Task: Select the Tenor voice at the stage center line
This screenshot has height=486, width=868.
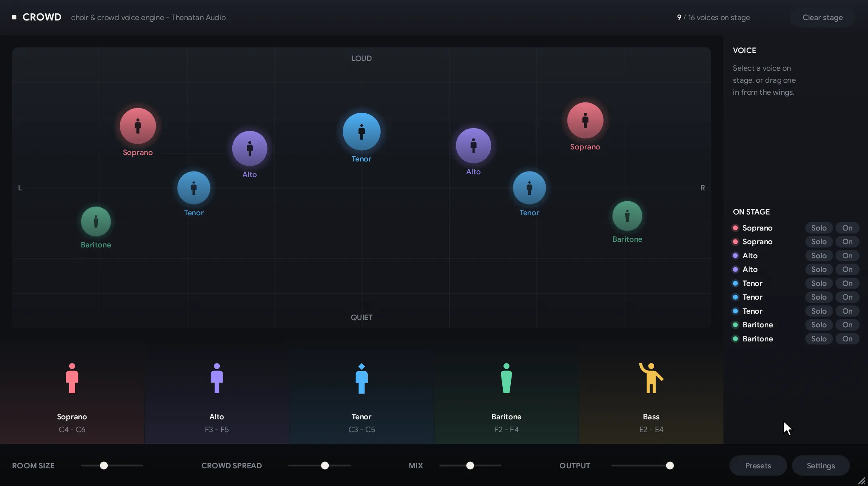Action: pyautogui.click(x=361, y=132)
